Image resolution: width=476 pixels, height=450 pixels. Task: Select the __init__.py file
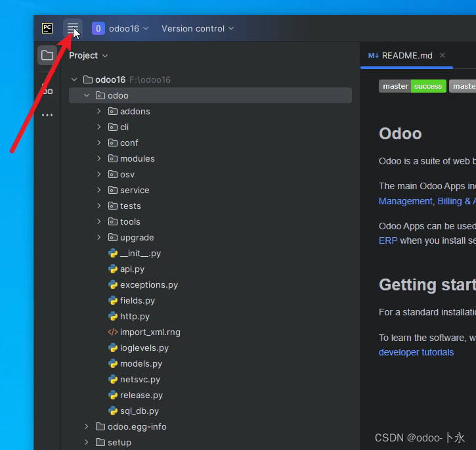[141, 254]
